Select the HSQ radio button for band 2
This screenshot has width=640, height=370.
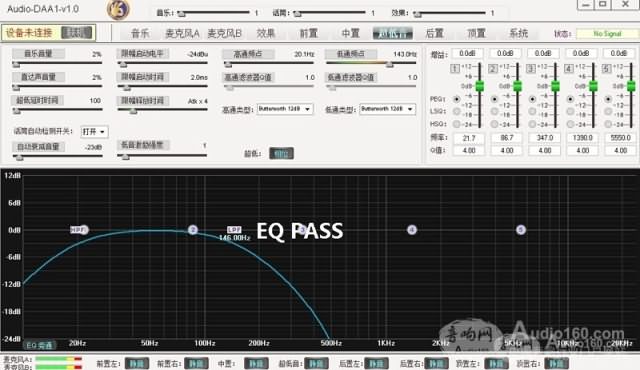click(x=494, y=124)
